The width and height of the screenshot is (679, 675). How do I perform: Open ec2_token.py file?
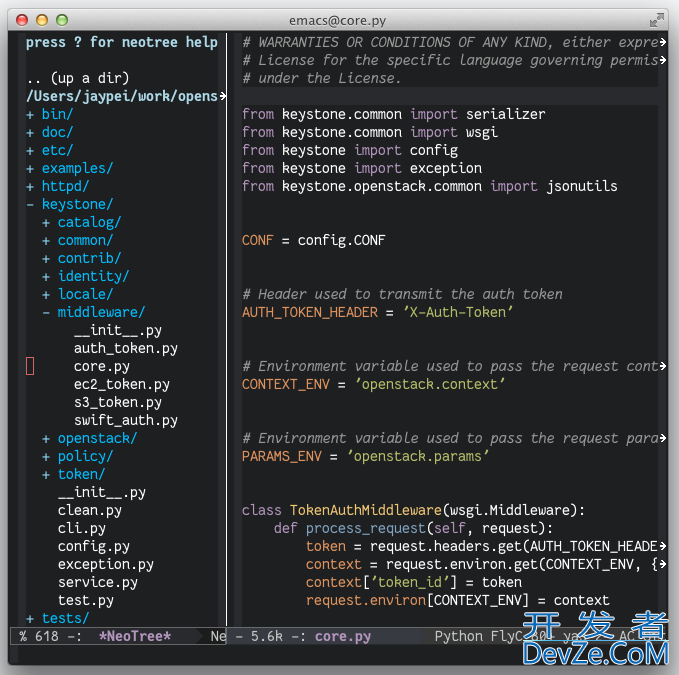pos(121,384)
